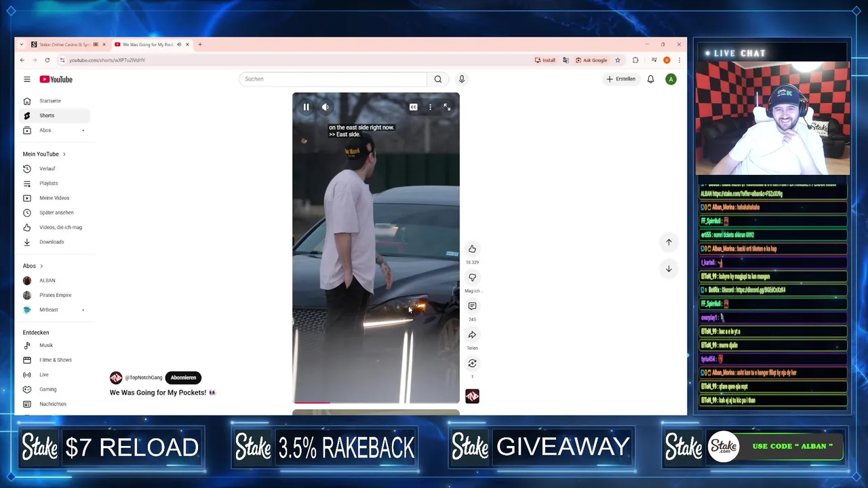868x488 pixels.
Task: Open the translate page icon
Action: (x=566, y=60)
